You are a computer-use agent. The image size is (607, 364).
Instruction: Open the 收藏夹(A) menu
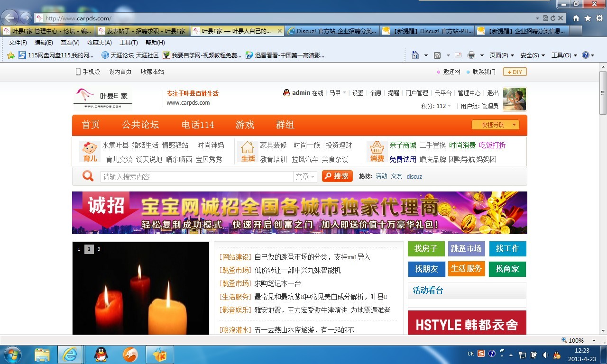tap(100, 43)
